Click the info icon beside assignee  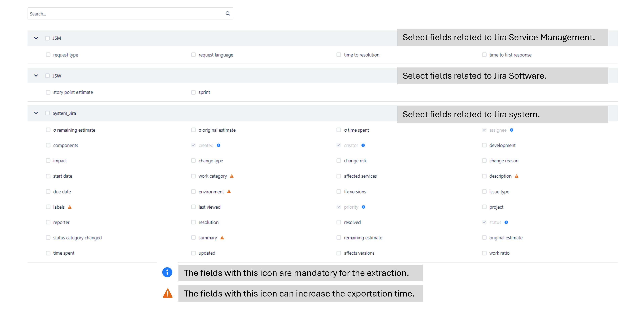point(512,130)
